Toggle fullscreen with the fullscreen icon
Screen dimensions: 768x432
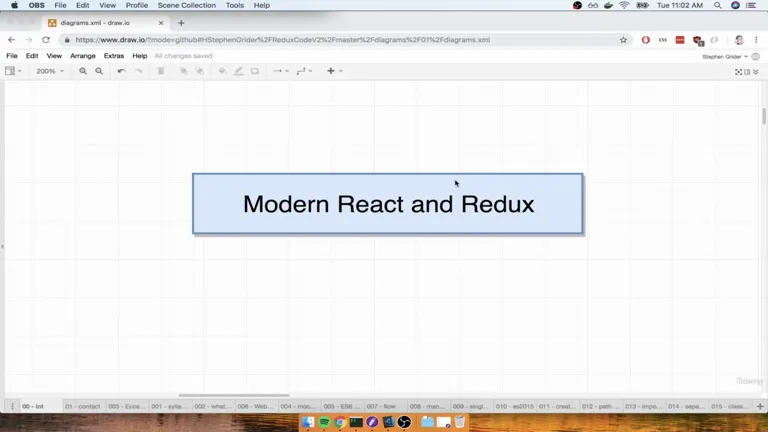pos(738,72)
